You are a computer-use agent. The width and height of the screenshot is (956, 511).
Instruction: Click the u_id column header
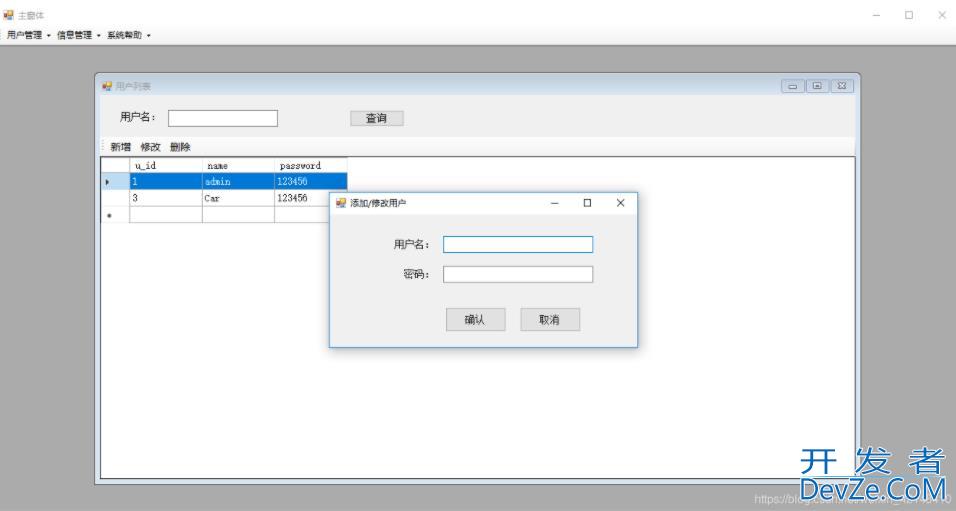[166, 165]
